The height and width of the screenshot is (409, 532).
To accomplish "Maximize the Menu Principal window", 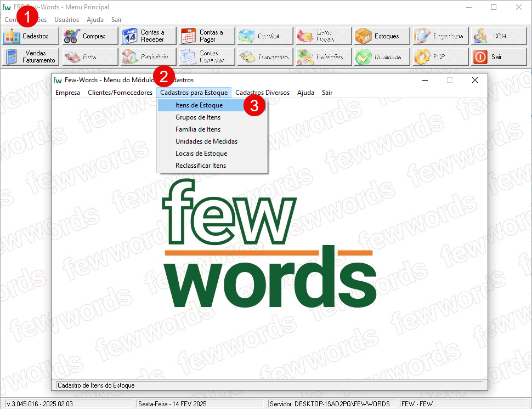I will (494, 7).
